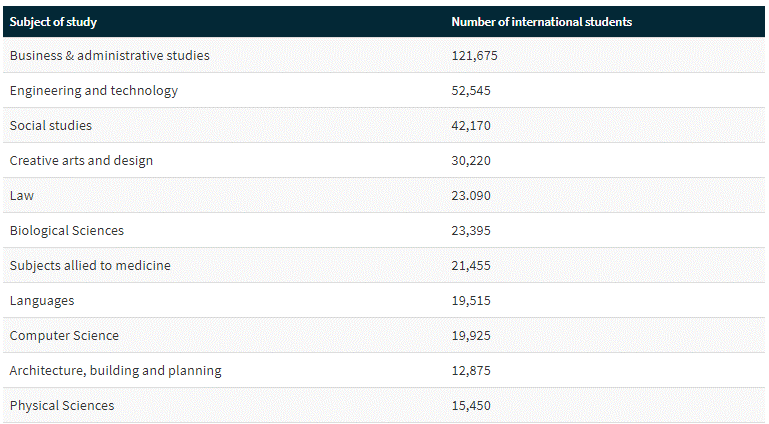This screenshot has height=424, width=769.
Task: Click the value 121,675
Action: pos(474,56)
